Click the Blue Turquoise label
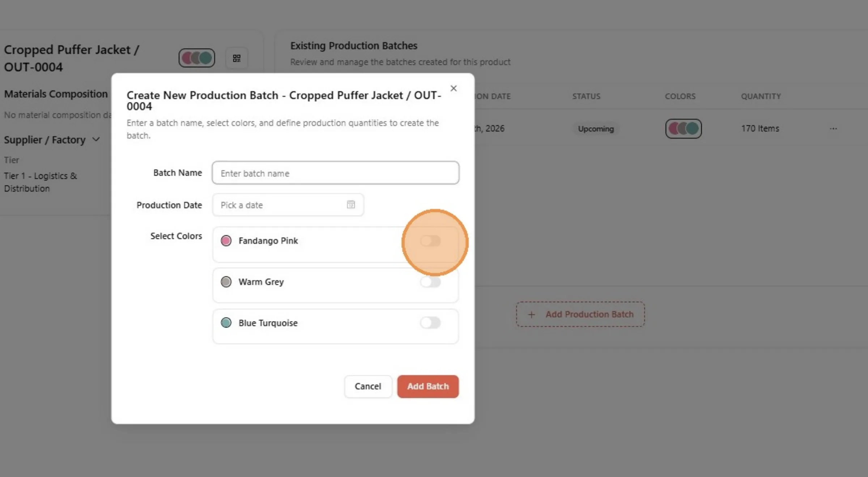868x477 pixels. coord(268,323)
